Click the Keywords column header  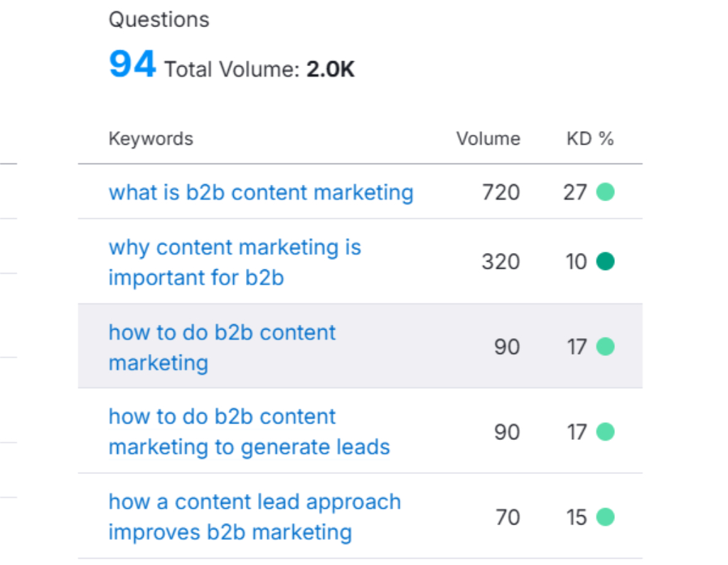[x=151, y=139]
